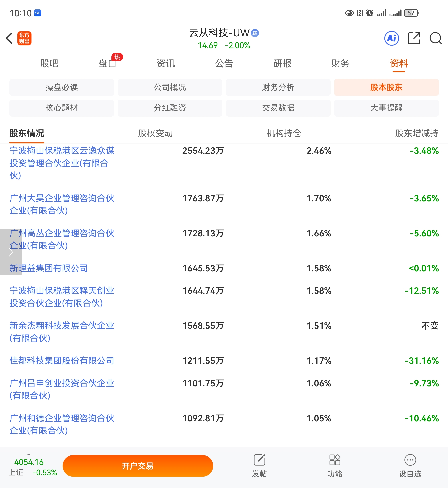Screen dimensions: 448x488
Task: Open the AI assistant icon
Action: (x=392, y=38)
